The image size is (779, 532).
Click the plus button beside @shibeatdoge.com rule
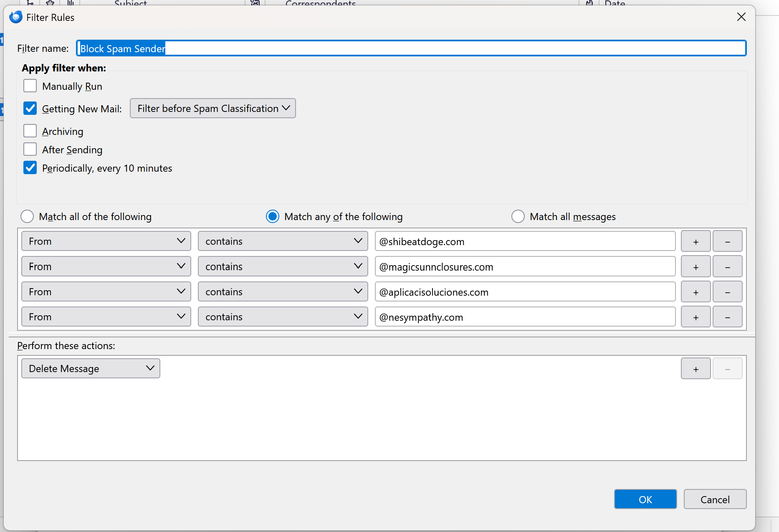click(696, 242)
